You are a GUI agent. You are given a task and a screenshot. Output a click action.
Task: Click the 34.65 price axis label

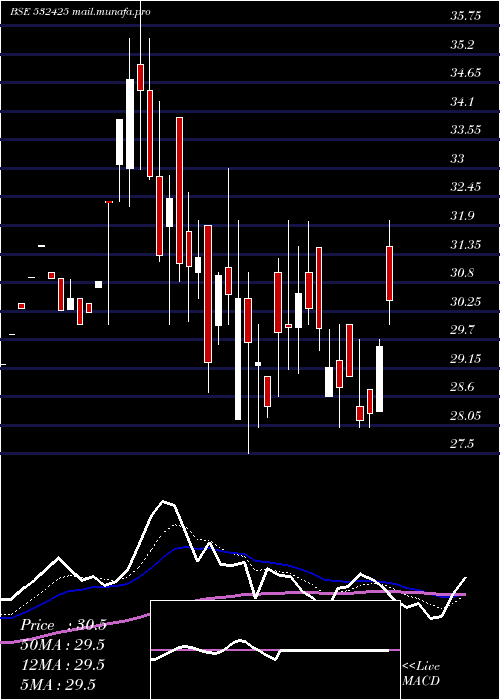point(466,73)
